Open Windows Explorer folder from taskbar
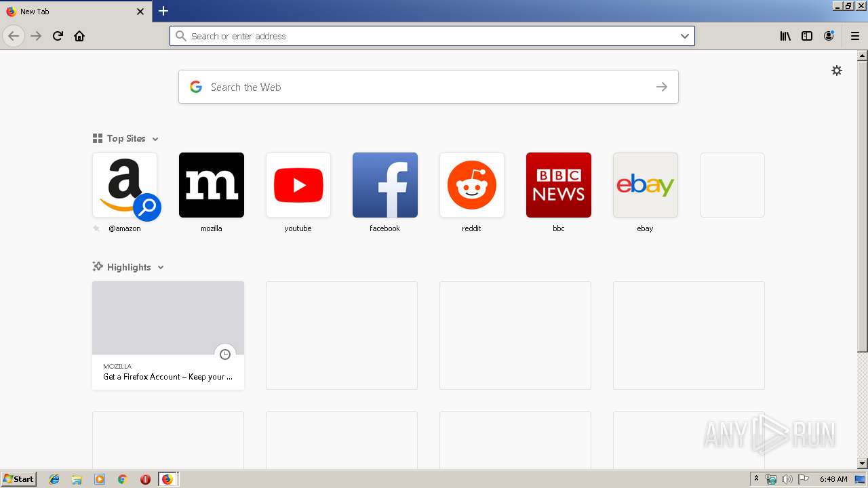 click(x=77, y=479)
